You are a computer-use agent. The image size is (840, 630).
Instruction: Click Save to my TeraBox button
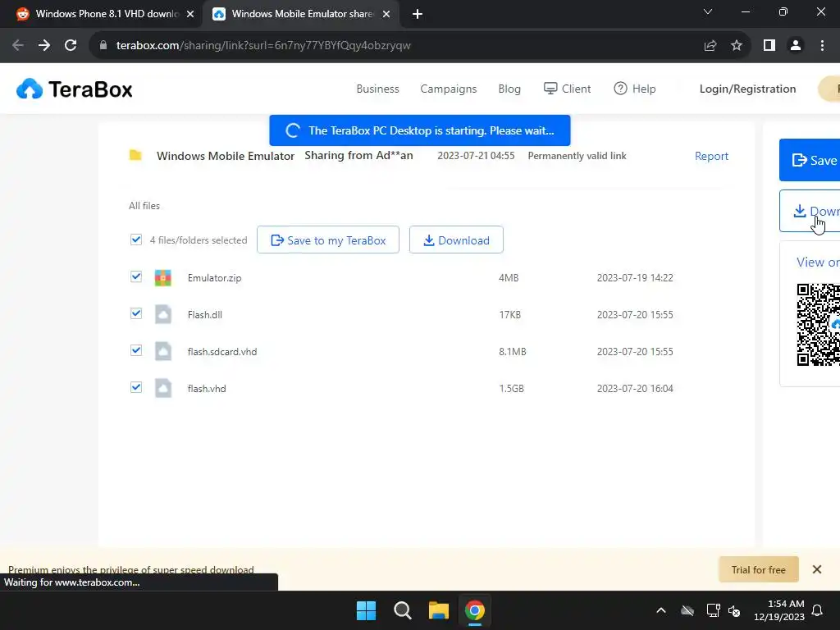click(328, 240)
